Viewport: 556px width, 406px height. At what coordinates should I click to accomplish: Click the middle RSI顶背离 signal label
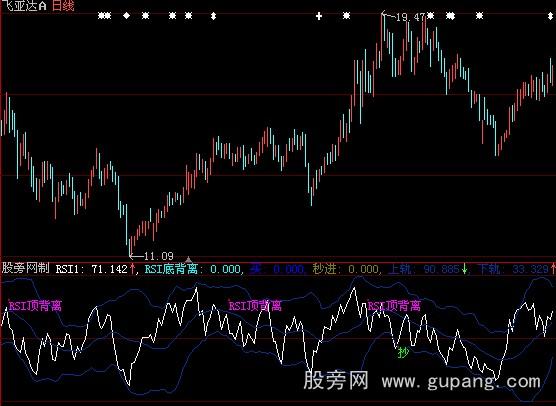point(255,306)
